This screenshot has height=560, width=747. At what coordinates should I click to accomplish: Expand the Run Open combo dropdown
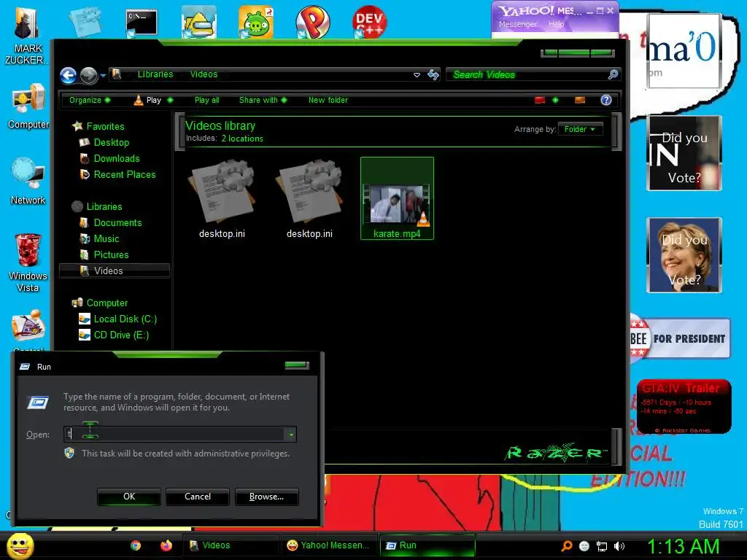pos(290,435)
